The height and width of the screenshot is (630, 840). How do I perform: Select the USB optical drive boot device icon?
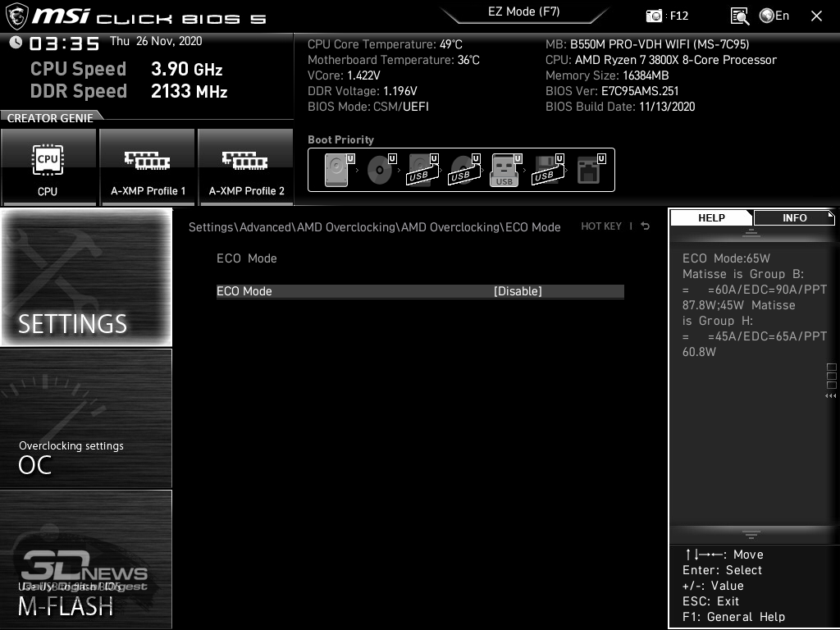[464, 170]
